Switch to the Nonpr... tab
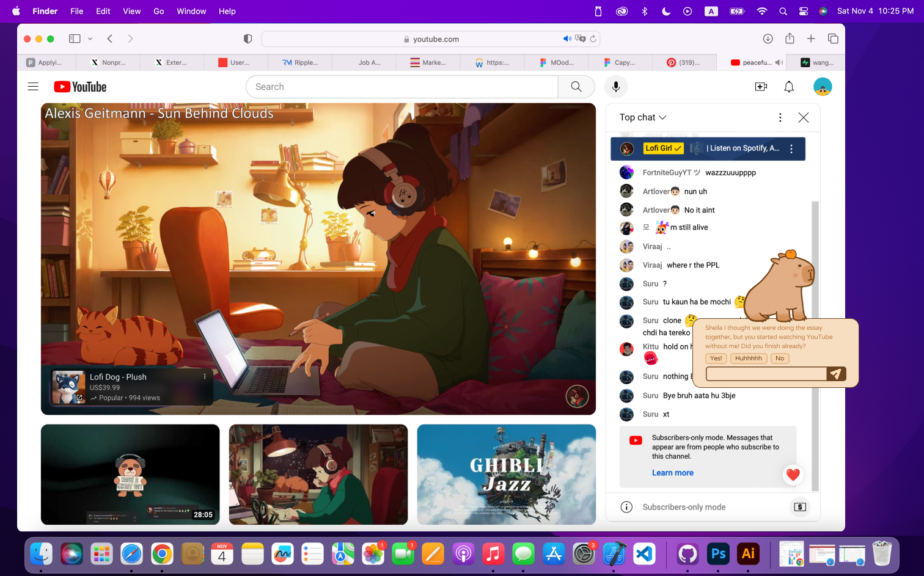The image size is (924, 576). pos(108,62)
